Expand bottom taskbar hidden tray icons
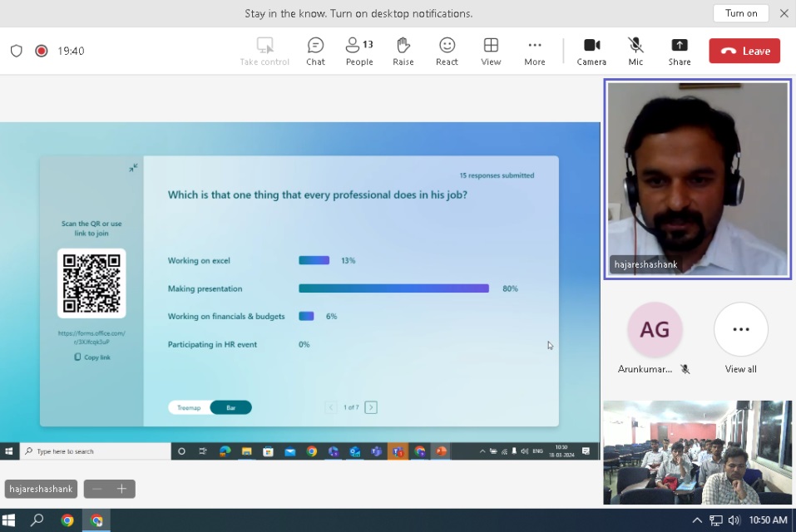Image resolution: width=796 pixels, height=532 pixels. pos(697,520)
